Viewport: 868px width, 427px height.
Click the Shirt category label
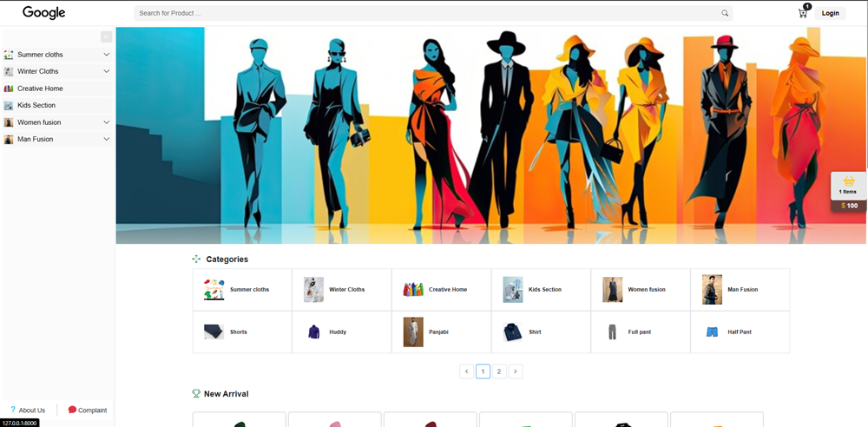[535, 332]
